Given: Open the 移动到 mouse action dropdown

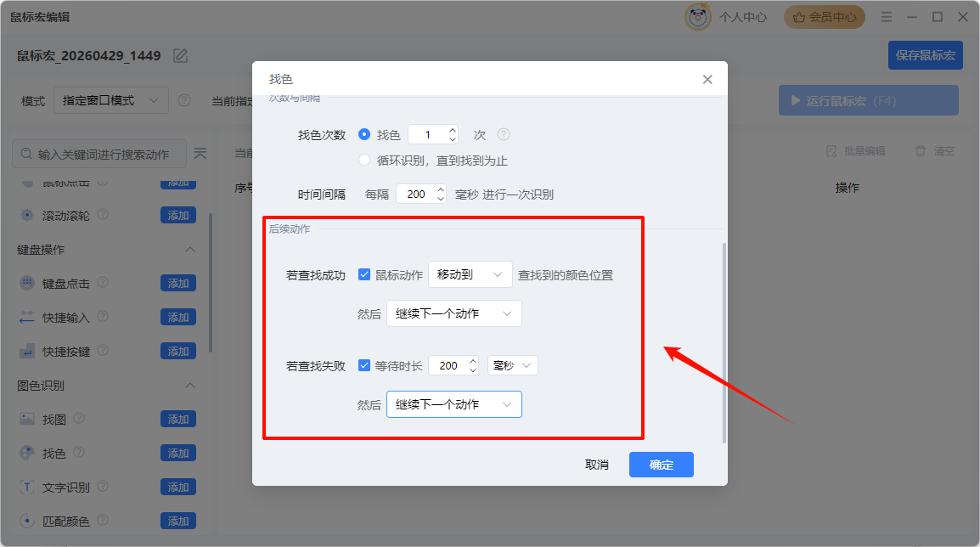Looking at the screenshot, I should (470, 274).
